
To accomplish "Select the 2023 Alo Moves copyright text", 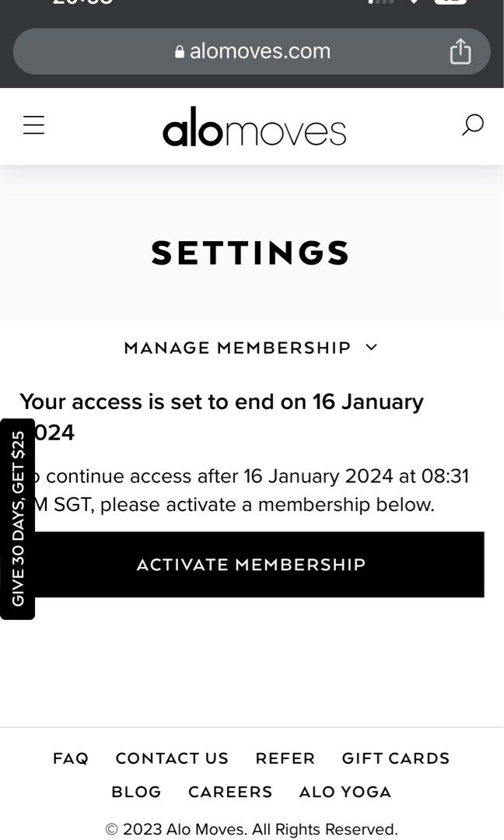I will (252, 829).
